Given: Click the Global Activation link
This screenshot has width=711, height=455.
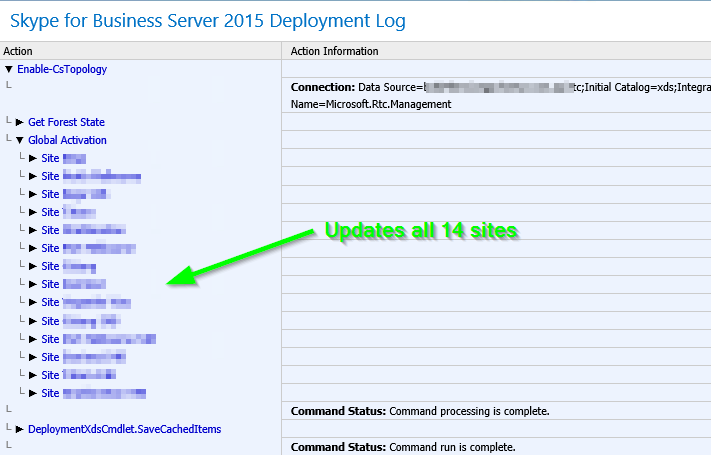Looking at the screenshot, I should 67,140.
